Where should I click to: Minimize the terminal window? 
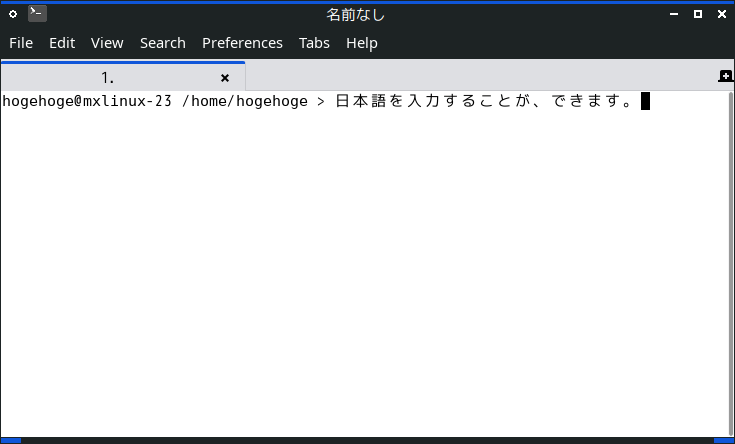[x=674, y=15]
